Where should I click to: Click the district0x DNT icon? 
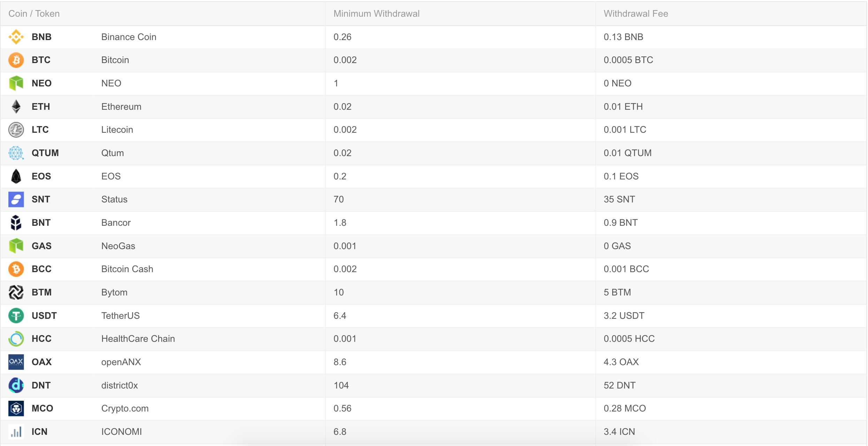tap(16, 385)
